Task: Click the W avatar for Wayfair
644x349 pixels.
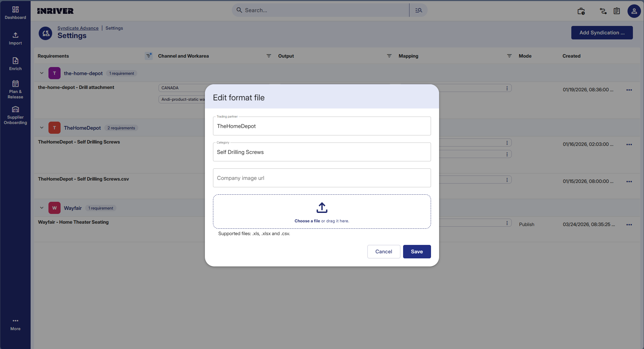Action: tap(55, 208)
